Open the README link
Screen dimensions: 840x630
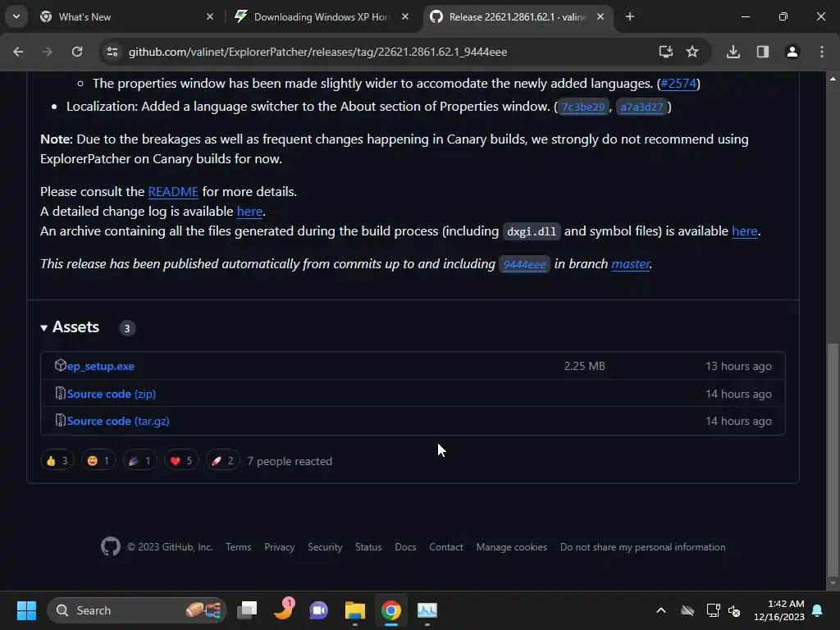[x=173, y=191]
